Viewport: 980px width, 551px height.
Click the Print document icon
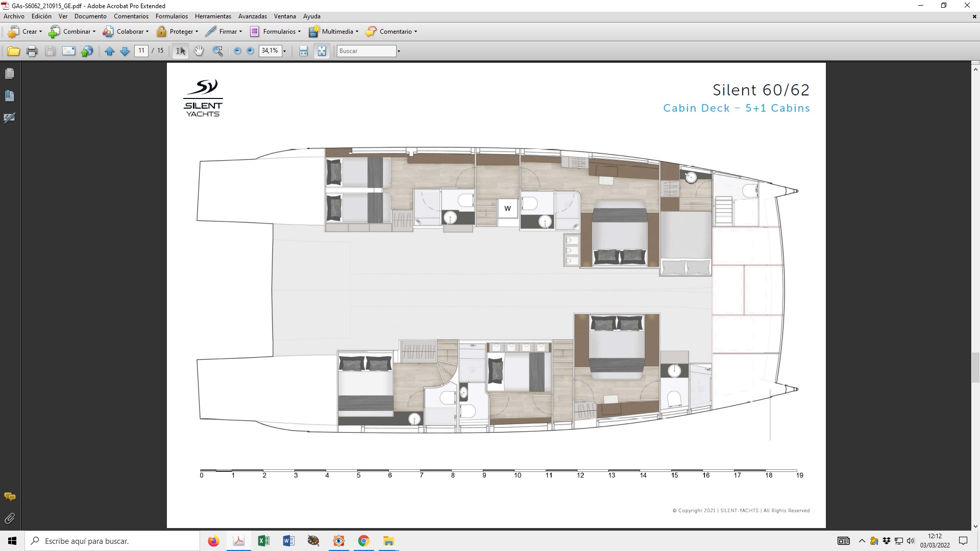(x=32, y=51)
